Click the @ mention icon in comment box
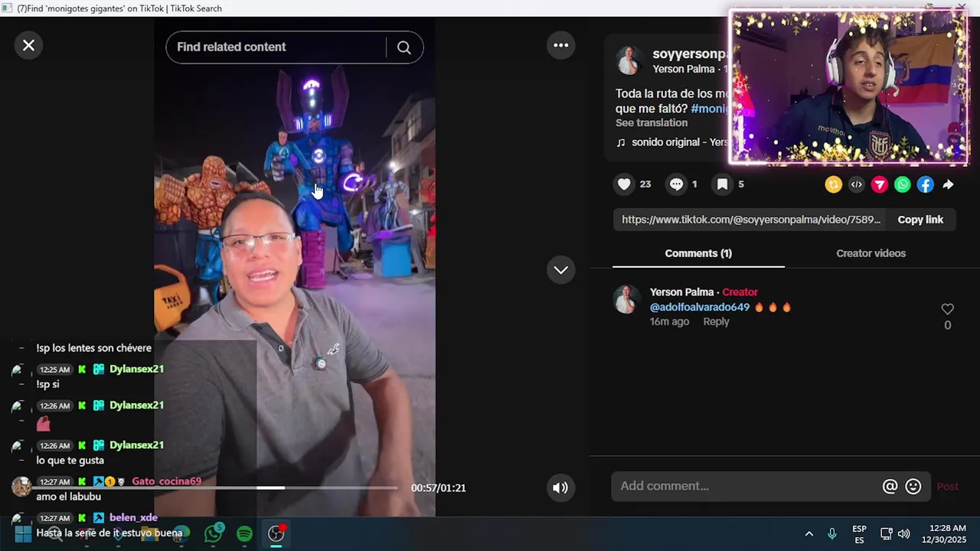The image size is (980, 551). pyautogui.click(x=890, y=486)
